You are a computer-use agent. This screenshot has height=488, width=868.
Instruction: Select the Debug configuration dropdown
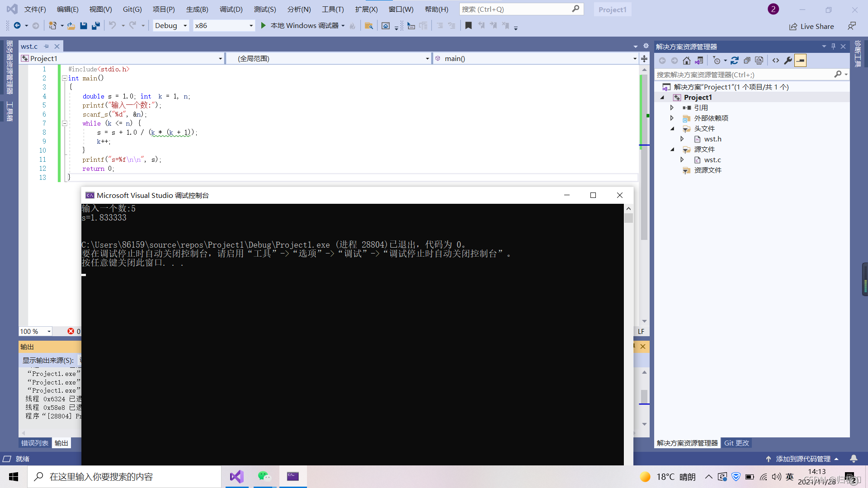170,25
